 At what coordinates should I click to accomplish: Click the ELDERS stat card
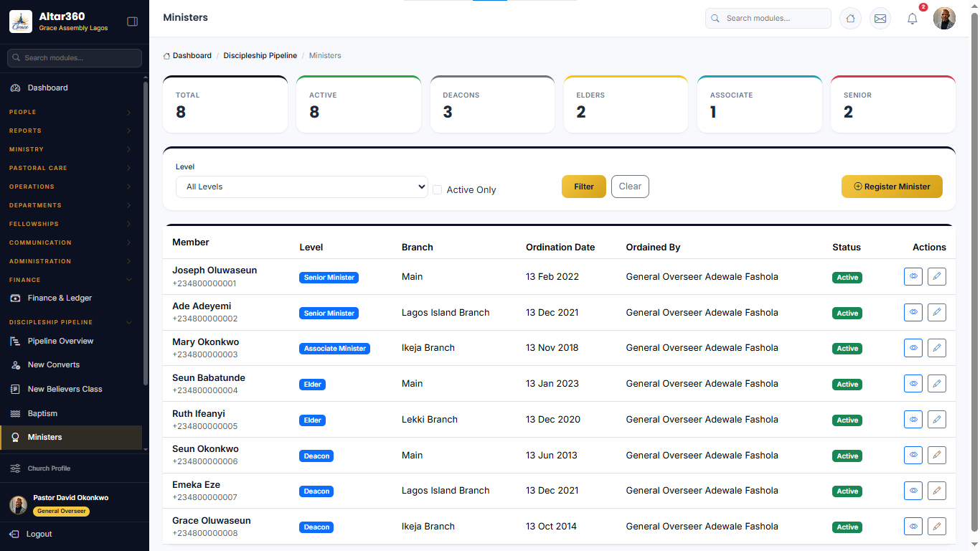pos(626,104)
